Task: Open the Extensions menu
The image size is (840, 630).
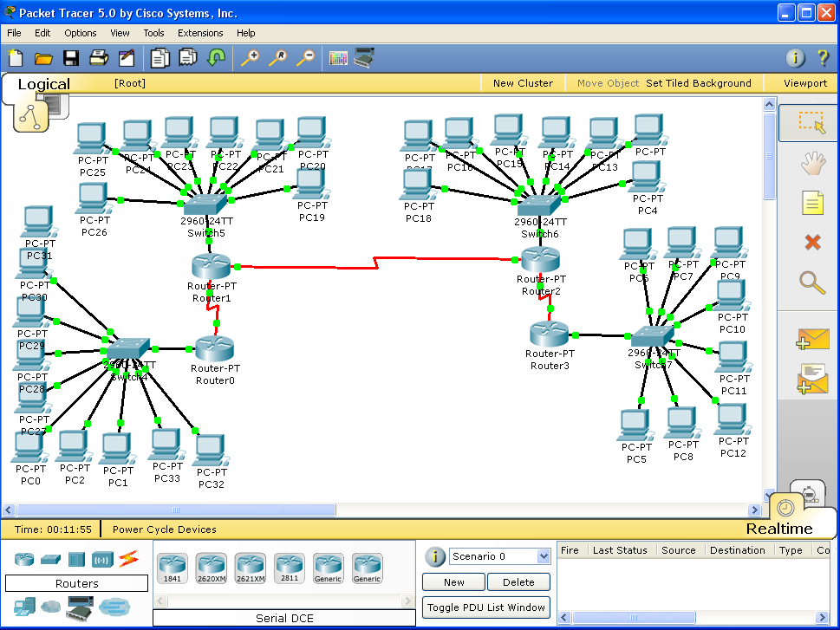Action: (x=200, y=33)
